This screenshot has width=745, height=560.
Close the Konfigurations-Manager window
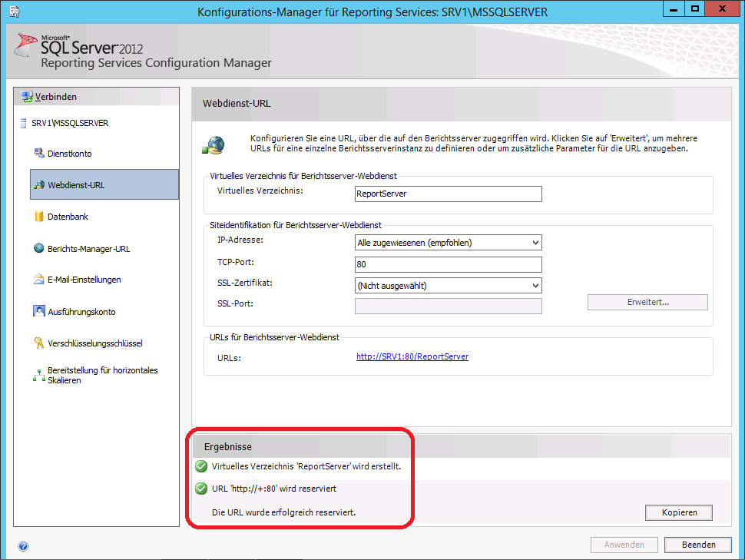pos(722,9)
